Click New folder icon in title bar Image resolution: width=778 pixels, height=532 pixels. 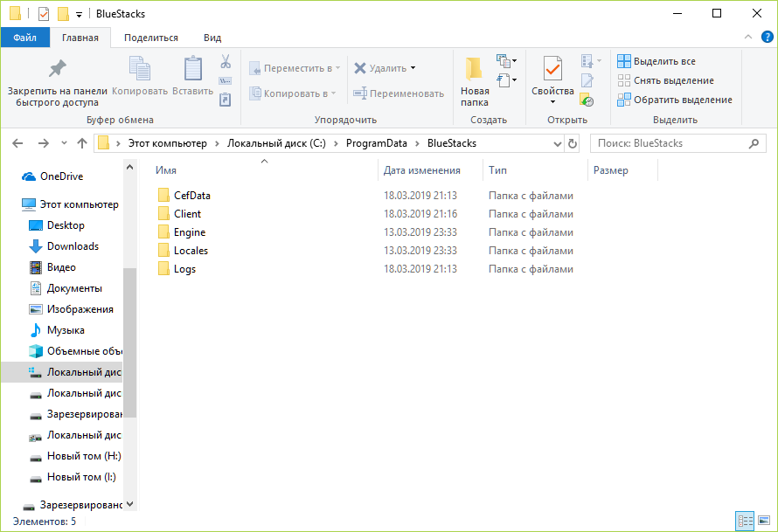click(63, 14)
